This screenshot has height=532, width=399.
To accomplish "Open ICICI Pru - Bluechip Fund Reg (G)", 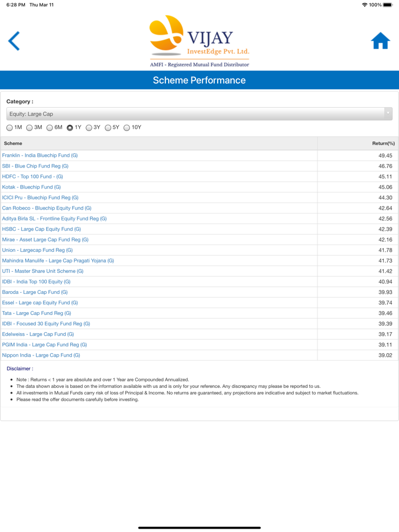I will tap(40, 198).
